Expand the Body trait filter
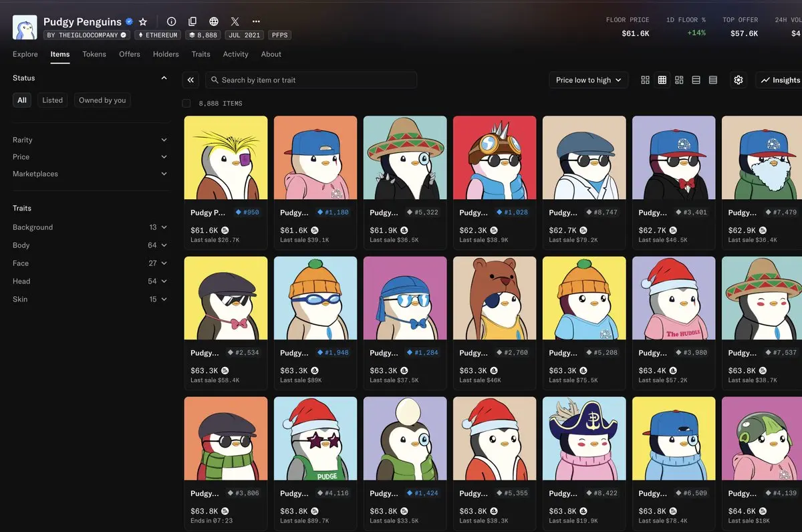The width and height of the screenshot is (802, 532). [90, 245]
